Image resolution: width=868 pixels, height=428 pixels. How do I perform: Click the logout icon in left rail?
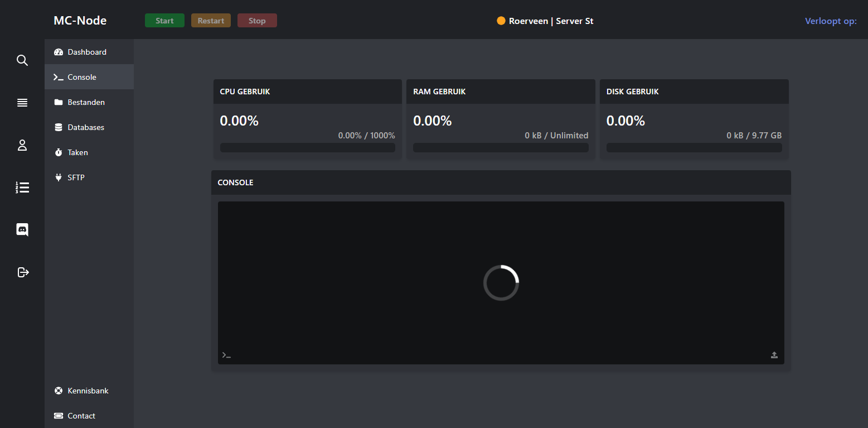point(22,272)
